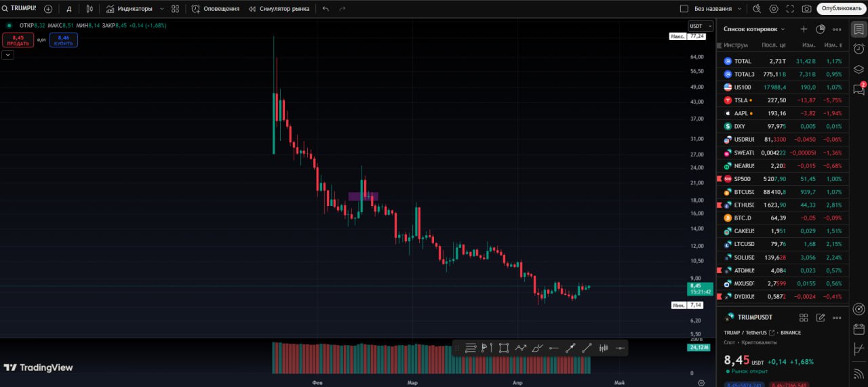Image resolution: width=868 pixels, height=387 pixels.
Task: Toggle the watchlist panel sidebar icon
Action: coord(859,29)
